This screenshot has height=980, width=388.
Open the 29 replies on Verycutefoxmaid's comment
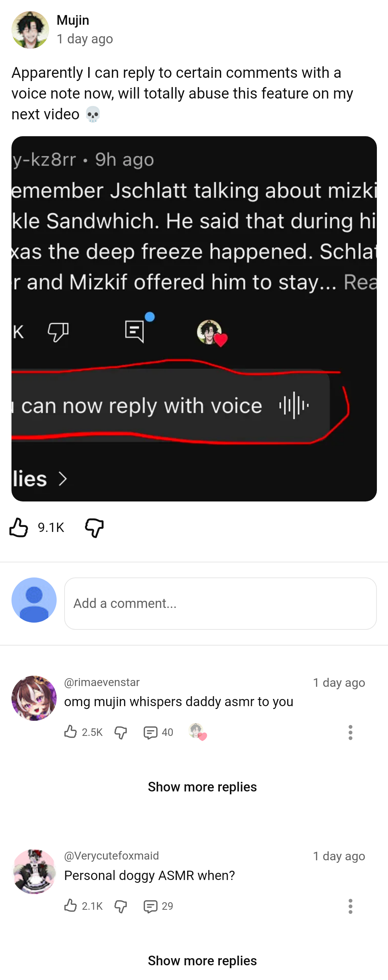click(x=158, y=906)
